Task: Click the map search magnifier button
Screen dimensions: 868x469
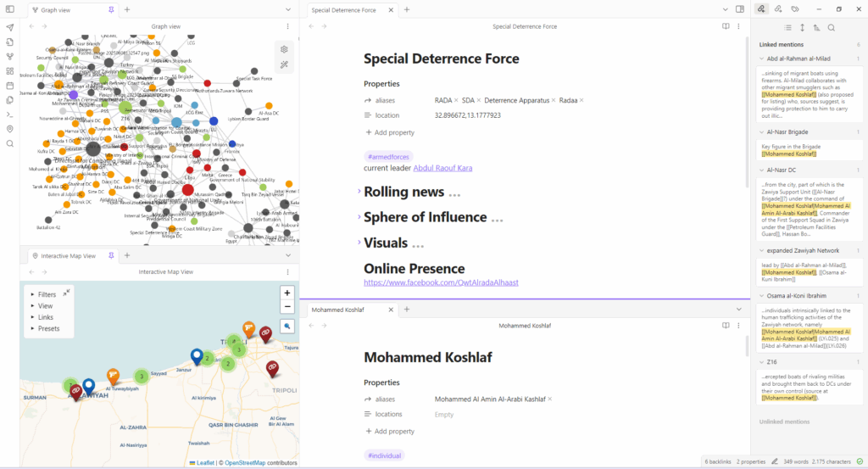Action: point(287,326)
